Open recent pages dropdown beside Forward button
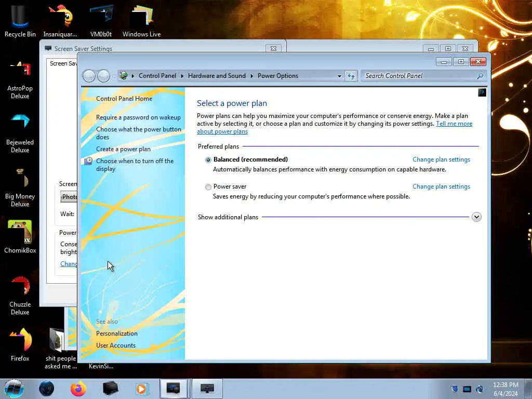Viewport: 532px width, 399px height. tap(113, 76)
